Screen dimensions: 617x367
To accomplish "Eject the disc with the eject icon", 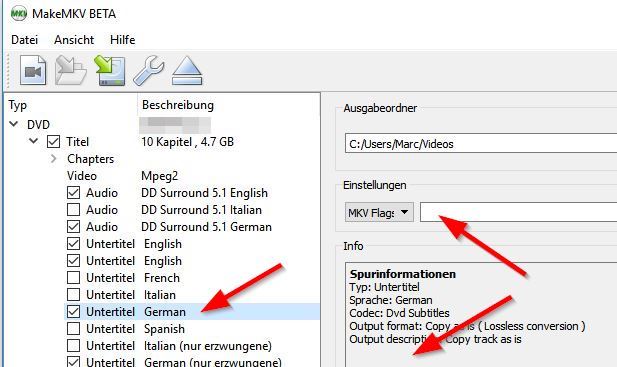I will tap(187, 71).
